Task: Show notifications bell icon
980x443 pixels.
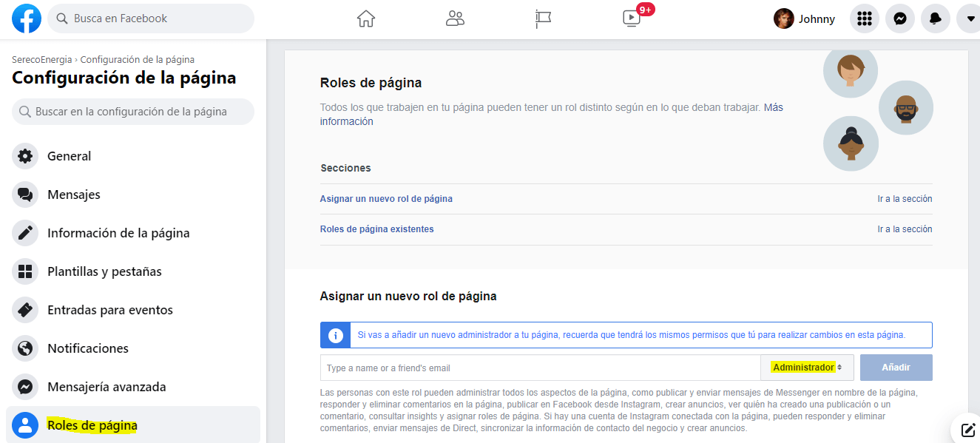Action: 936,19
